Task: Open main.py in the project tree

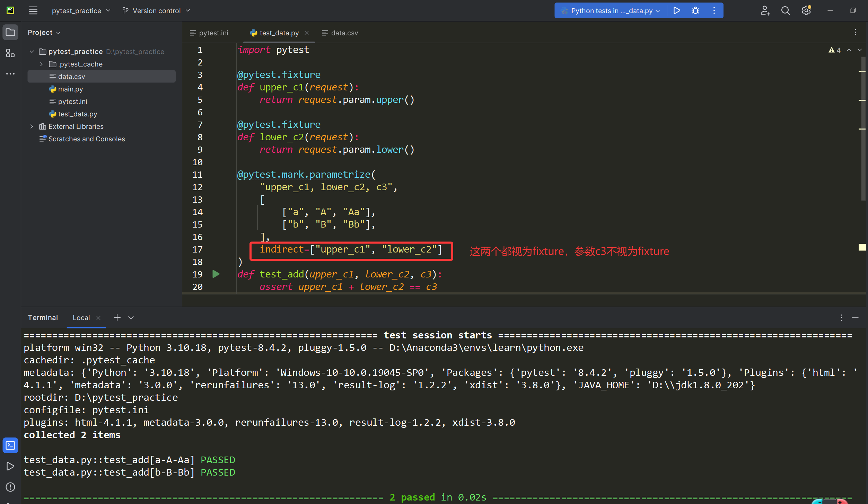Action: (70, 89)
